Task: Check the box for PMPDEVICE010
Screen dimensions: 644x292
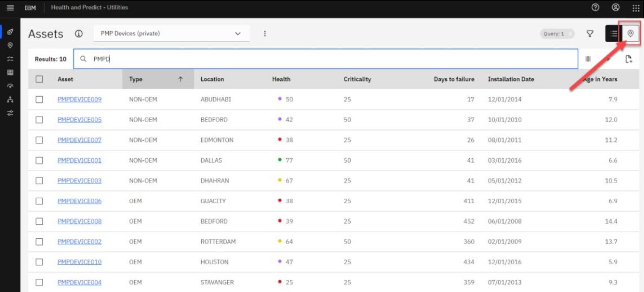Action: pyautogui.click(x=39, y=262)
